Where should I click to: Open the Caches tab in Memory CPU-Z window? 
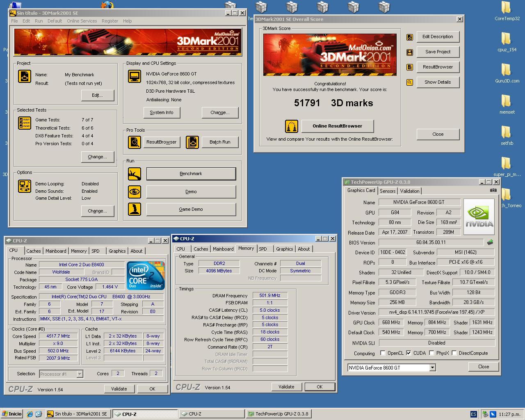[201, 249]
